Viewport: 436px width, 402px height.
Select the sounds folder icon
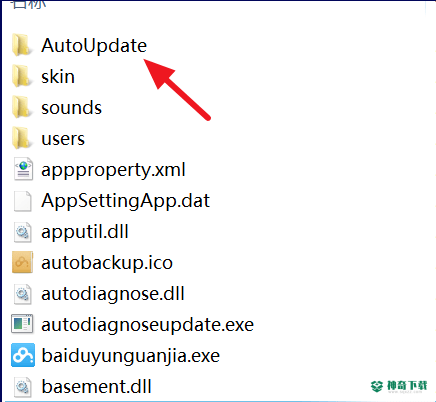coord(22,107)
